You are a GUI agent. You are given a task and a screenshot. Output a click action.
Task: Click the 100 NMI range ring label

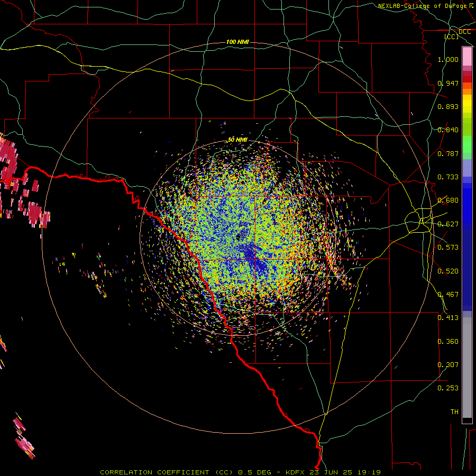(237, 42)
